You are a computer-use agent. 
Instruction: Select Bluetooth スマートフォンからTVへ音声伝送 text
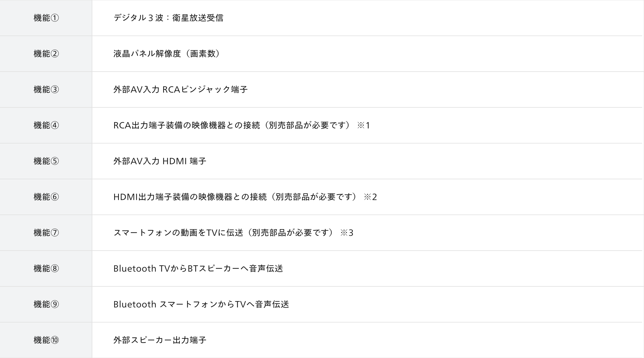[201, 304]
